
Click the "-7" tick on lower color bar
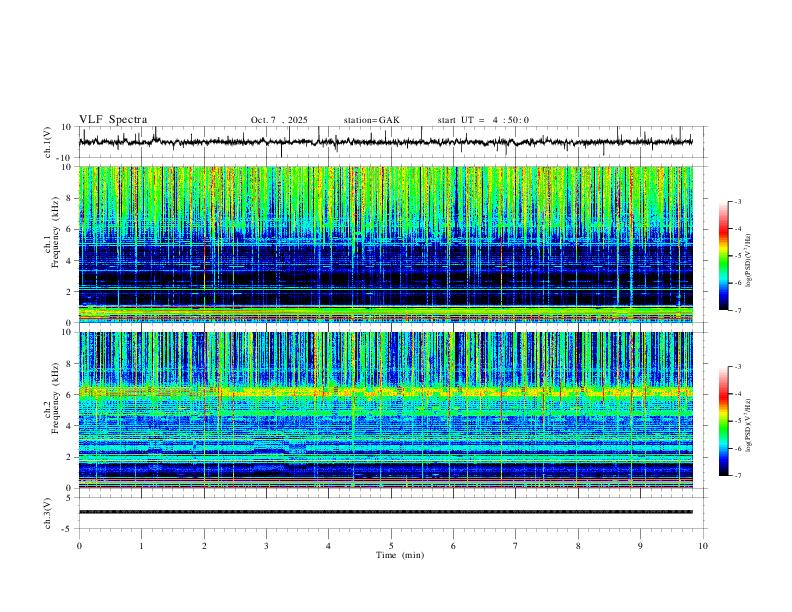[737, 476]
